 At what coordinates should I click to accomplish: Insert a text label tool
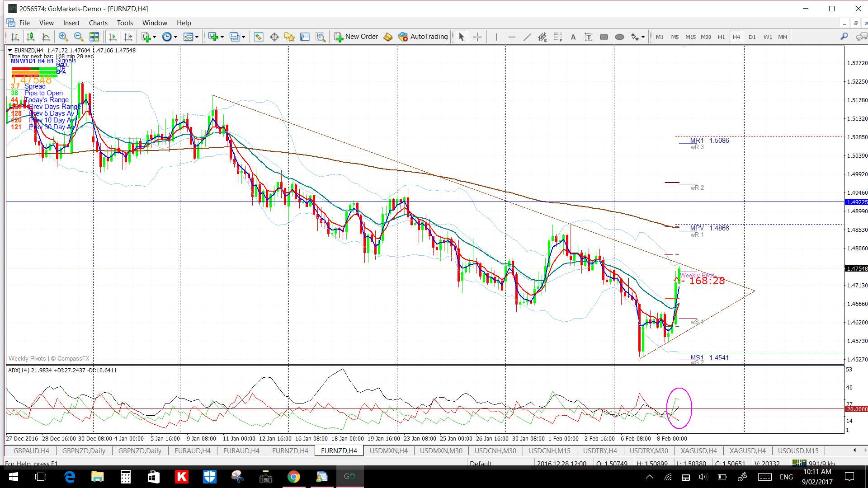589,37
